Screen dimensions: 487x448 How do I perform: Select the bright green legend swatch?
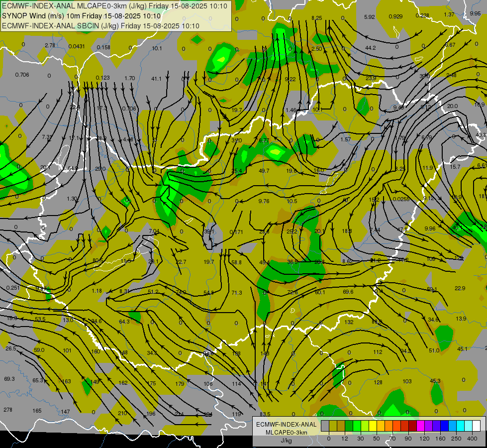(357, 426)
